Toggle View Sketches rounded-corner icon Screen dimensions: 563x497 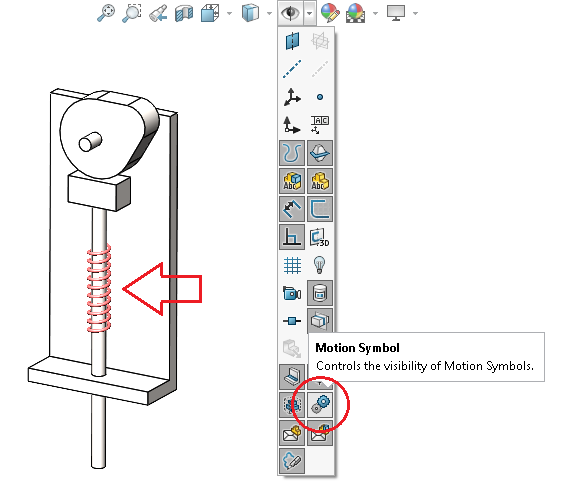click(320, 209)
